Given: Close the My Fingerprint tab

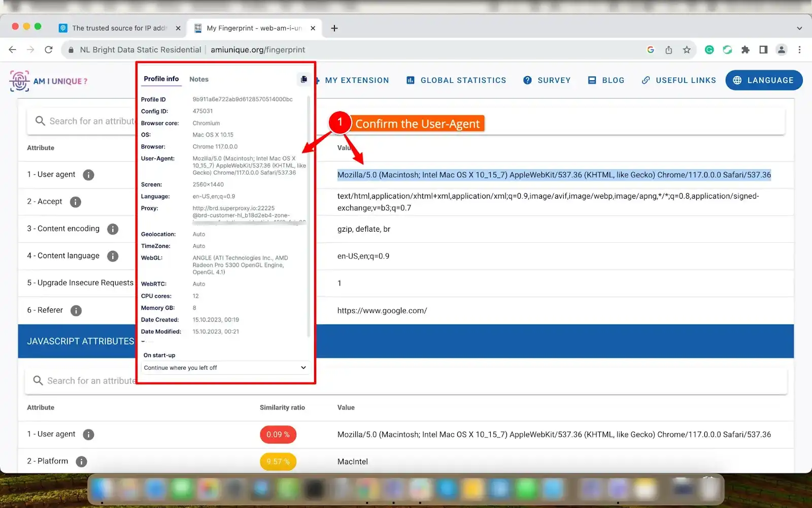Looking at the screenshot, I should tap(313, 28).
